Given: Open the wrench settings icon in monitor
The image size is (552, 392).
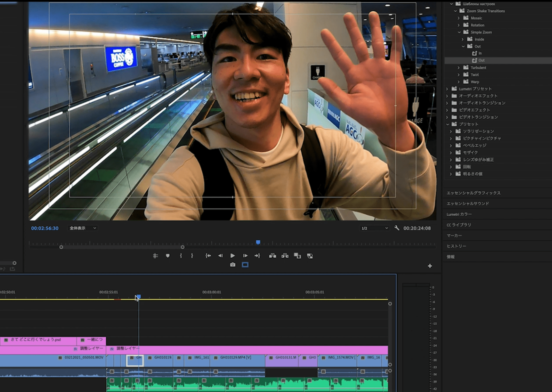Looking at the screenshot, I should [397, 228].
